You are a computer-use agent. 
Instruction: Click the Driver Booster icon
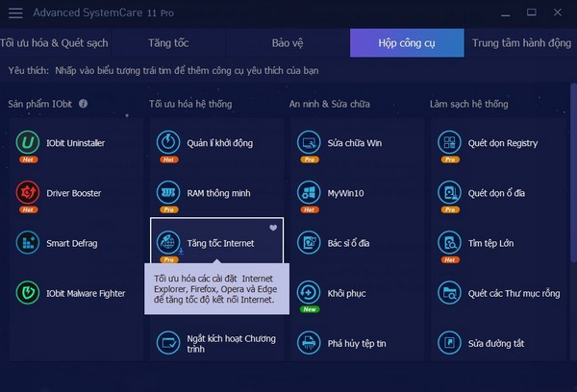tap(28, 192)
